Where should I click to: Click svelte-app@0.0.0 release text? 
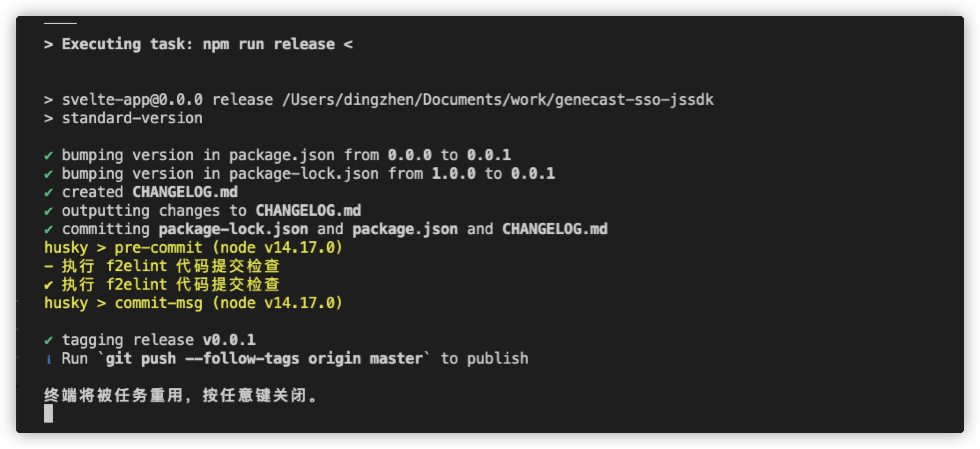pos(167,100)
